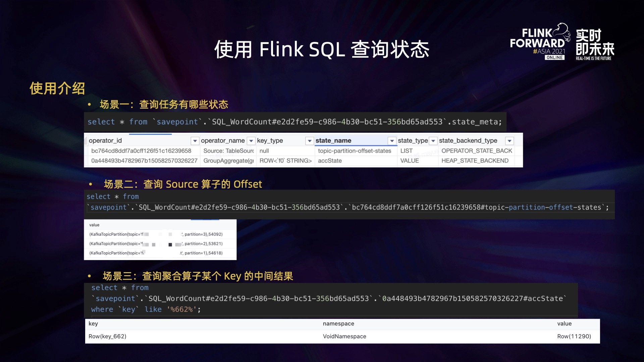644x362 pixels.
Task: Expand the state_type column filter dropdown
Action: (x=433, y=141)
